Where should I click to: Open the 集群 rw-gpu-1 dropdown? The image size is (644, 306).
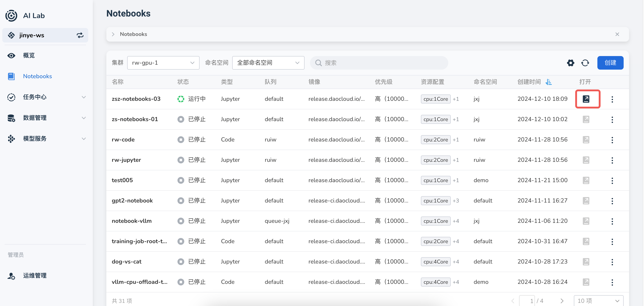tap(163, 63)
